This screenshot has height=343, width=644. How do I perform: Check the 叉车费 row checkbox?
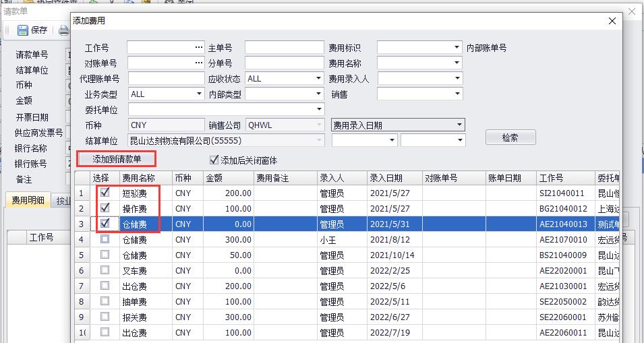pyautogui.click(x=105, y=270)
